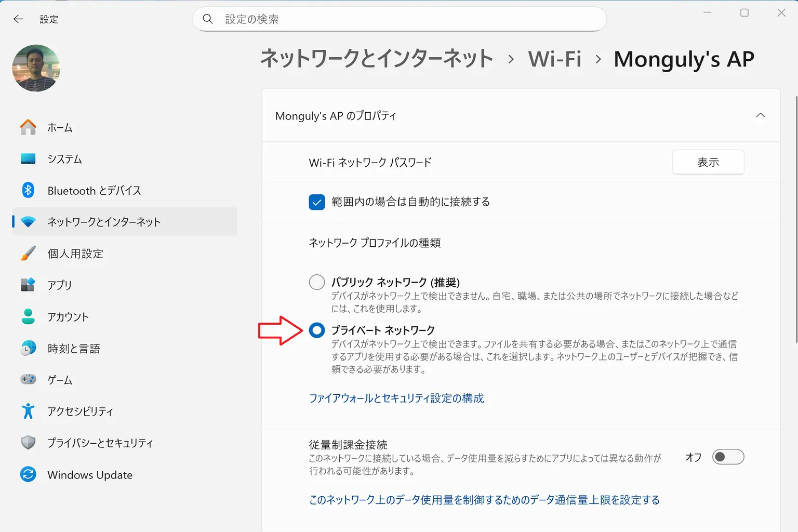This screenshot has height=532, width=798.
Task: Open Windows Update settings page
Action: (x=125, y=474)
